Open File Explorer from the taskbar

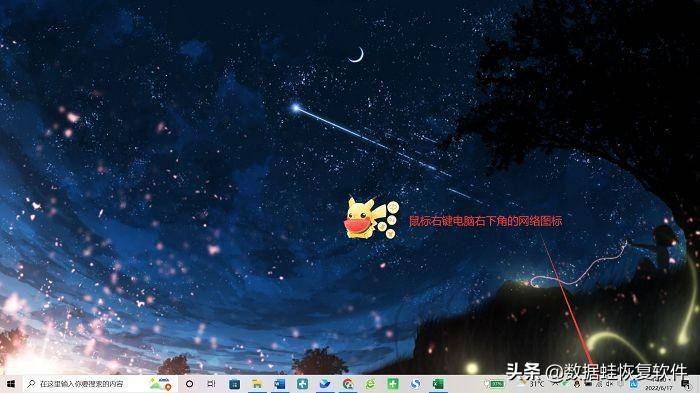(257, 384)
